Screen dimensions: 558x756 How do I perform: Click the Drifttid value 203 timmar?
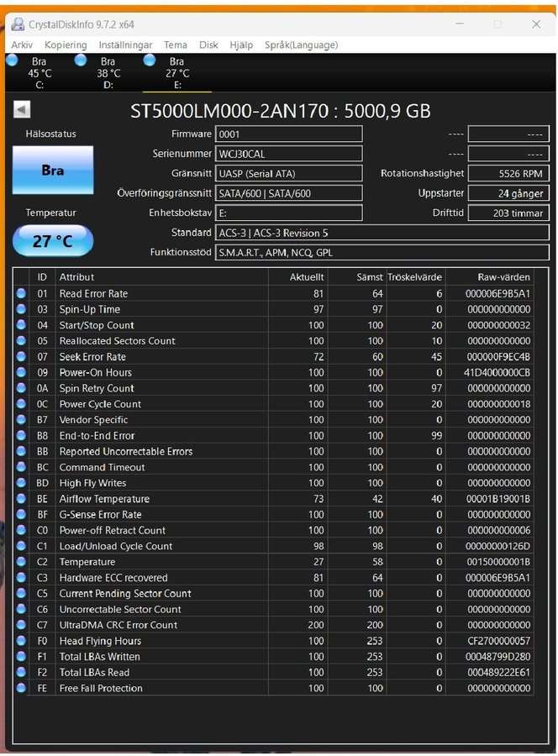[508, 213]
